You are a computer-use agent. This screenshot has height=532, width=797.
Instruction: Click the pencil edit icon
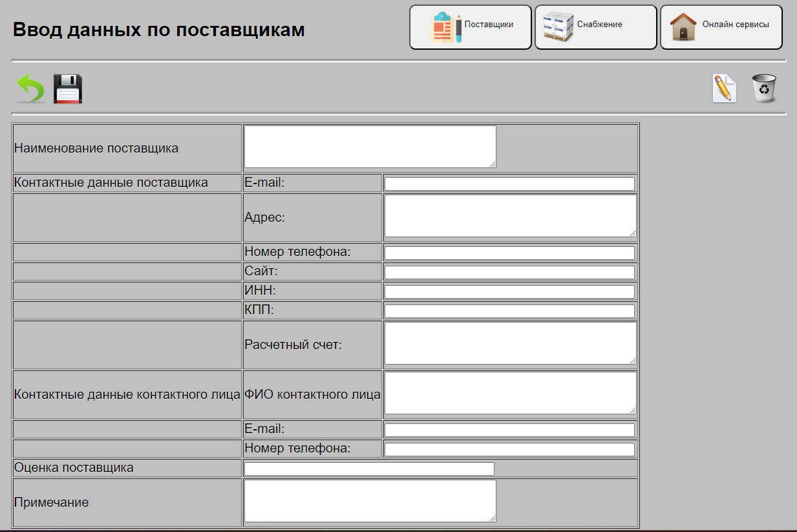tap(724, 89)
